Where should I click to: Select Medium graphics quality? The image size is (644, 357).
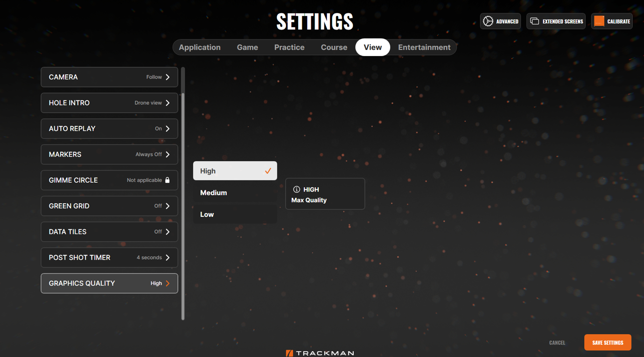(235, 193)
